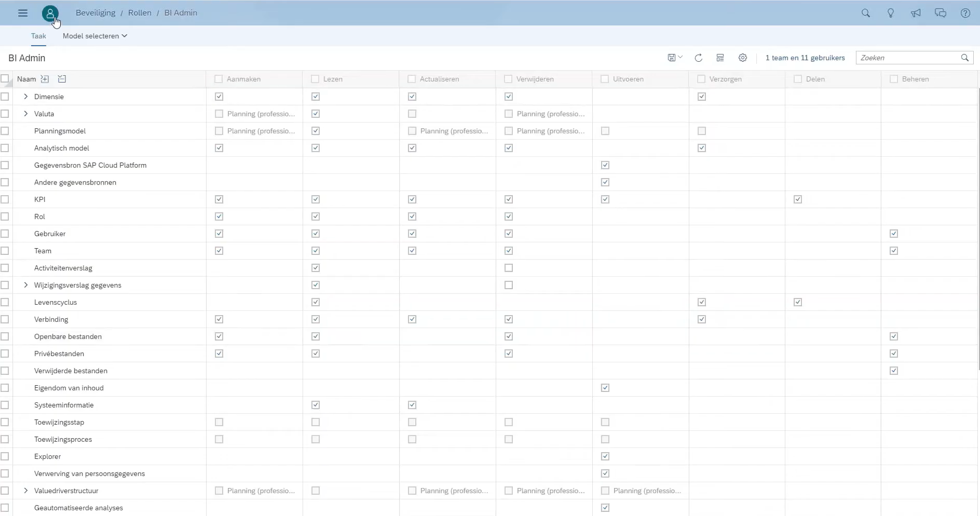Open the discussions chat icon
Screen dimensions: 980x516
click(940, 13)
